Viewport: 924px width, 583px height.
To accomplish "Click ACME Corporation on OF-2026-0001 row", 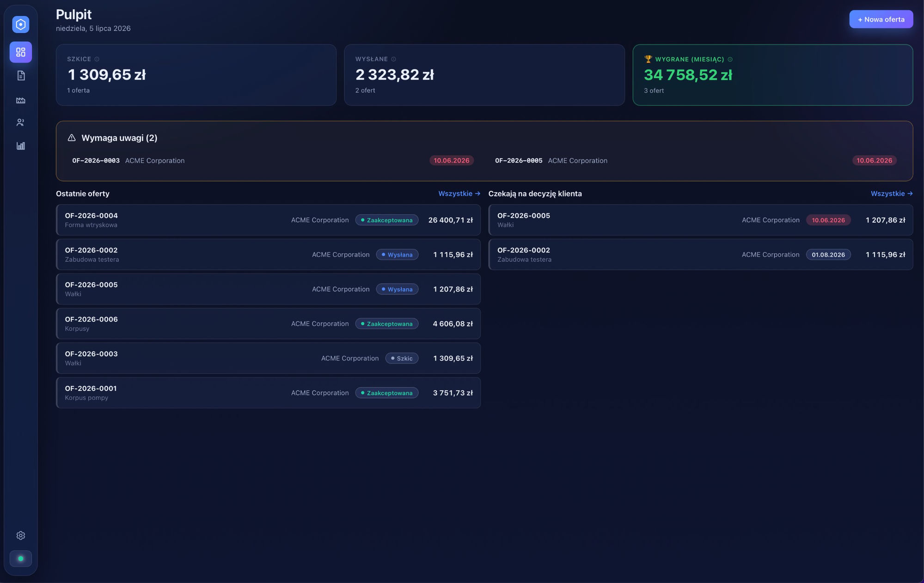I will coord(320,393).
